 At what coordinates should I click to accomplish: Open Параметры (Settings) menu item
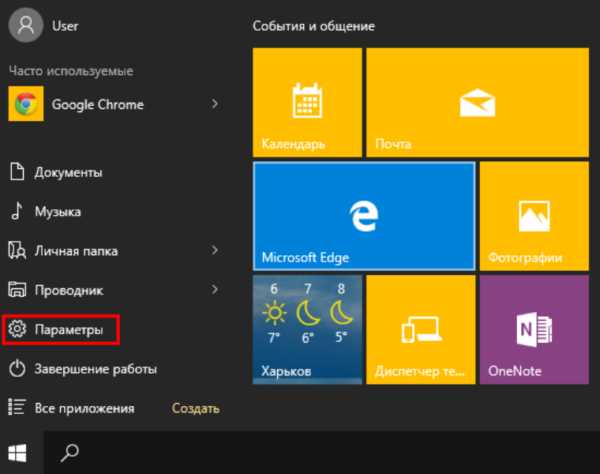(61, 329)
